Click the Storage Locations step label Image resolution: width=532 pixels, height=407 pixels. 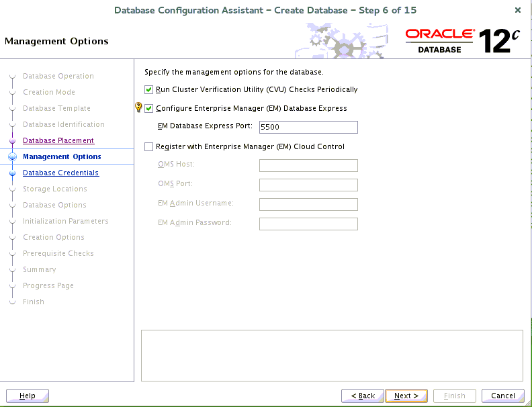(55, 189)
